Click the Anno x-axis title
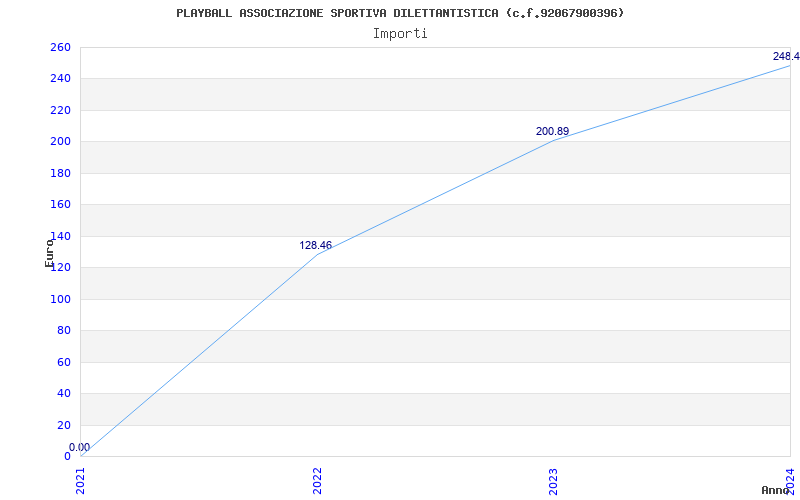 (x=776, y=490)
